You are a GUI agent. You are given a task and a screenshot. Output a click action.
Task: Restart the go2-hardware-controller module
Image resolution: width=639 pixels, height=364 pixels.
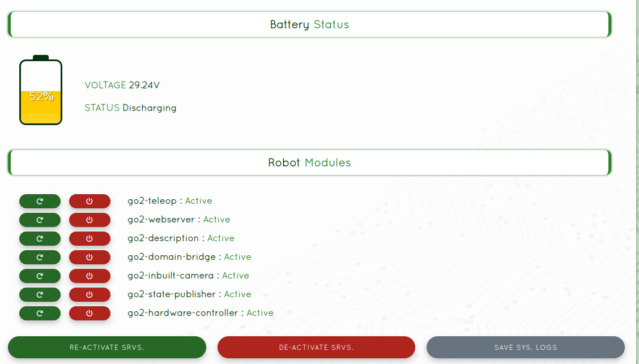[x=40, y=313]
